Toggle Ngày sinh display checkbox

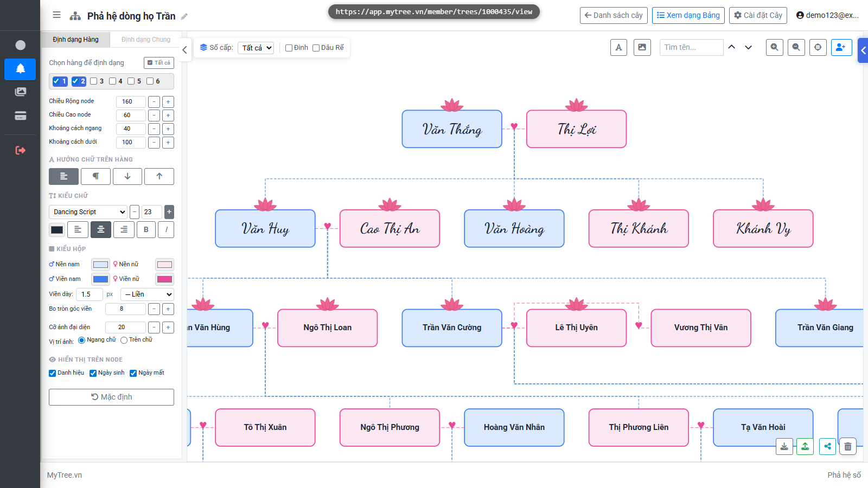tap(93, 373)
